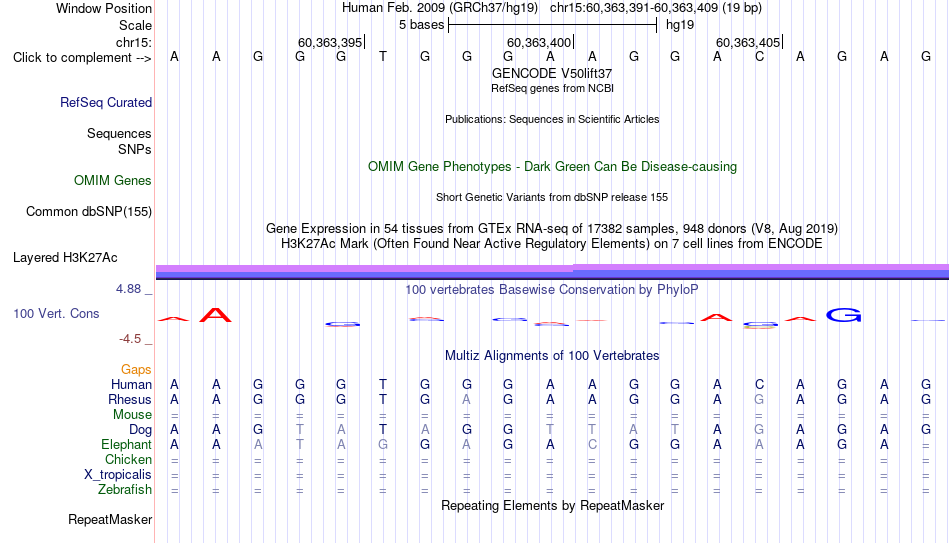The width and height of the screenshot is (950, 543).
Task: Click 'Multiz Alignments of 100 Vertebrates' title
Action: (x=552, y=356)
